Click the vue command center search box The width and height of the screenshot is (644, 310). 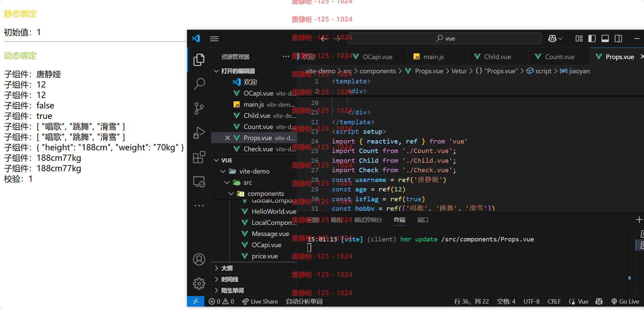point(445,38)
